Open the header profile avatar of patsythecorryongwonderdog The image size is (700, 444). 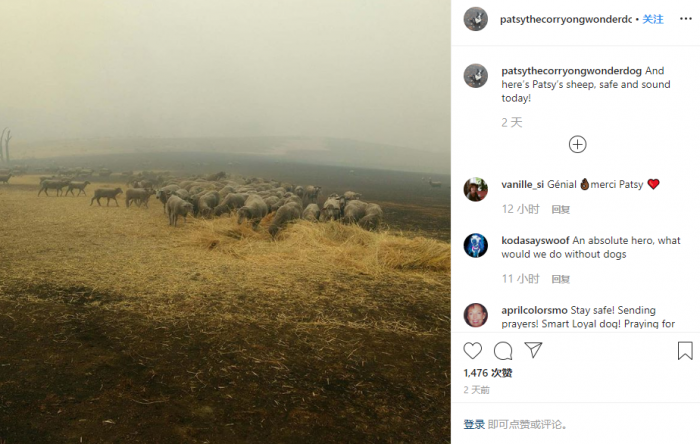pyautogui.click(x=475, y=19)
